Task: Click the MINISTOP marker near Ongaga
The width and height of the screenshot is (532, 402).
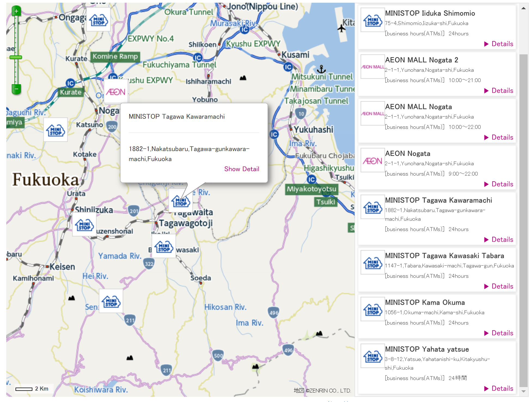Action: point(99,20)
